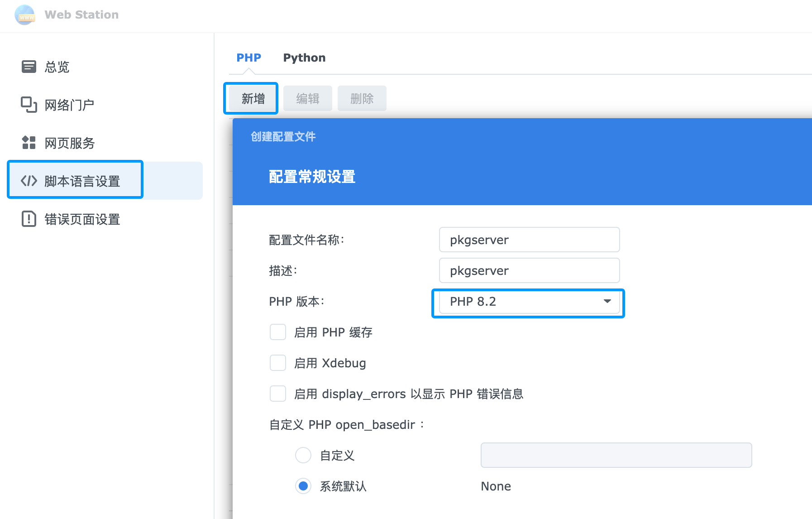Enable the 启用 PHP 缓存 checkbox
The image size is (812, 519).
(x=278, y=332)
